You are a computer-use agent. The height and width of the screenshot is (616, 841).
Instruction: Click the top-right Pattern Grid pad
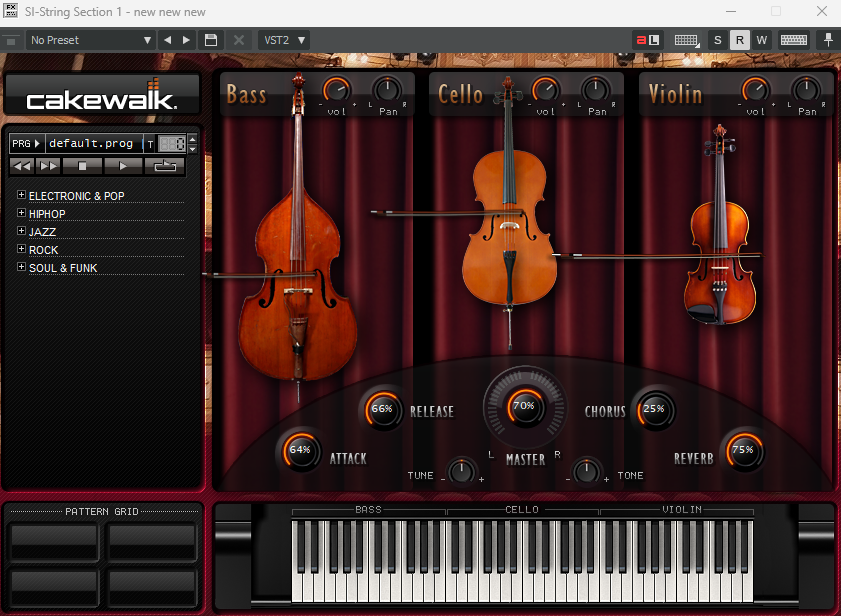tap(152, 541)
